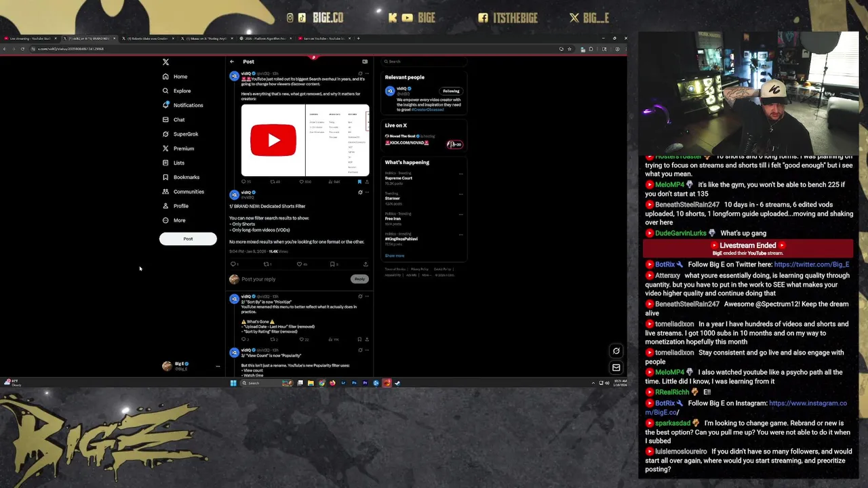Open a new browser tab
Viewport: 868px width, 488px height.
click(x=359, y=39)
